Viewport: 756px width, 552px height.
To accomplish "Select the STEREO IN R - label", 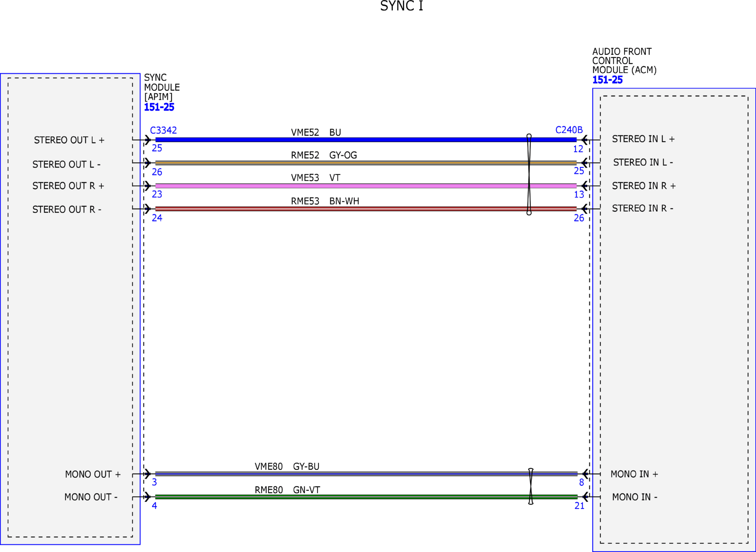I will click(642, 208).
